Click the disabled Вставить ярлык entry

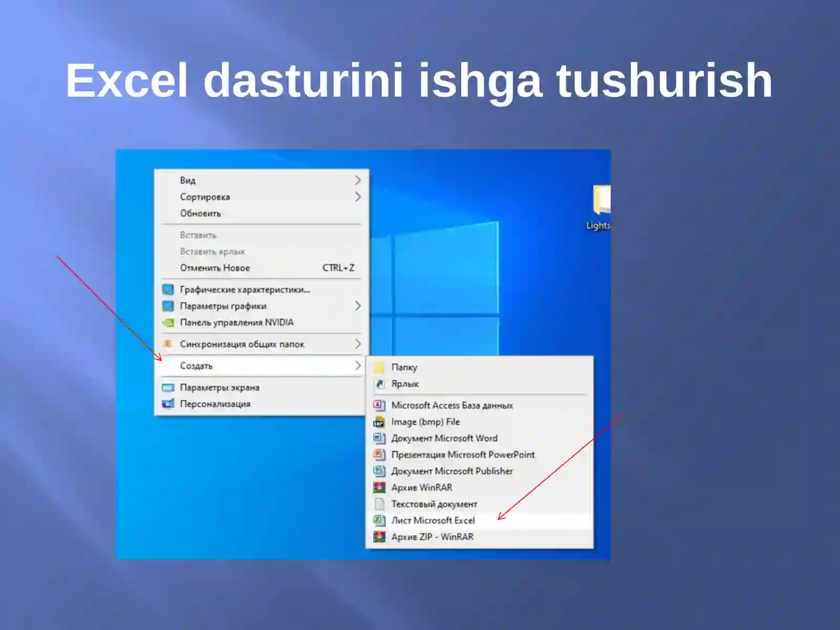261,251
